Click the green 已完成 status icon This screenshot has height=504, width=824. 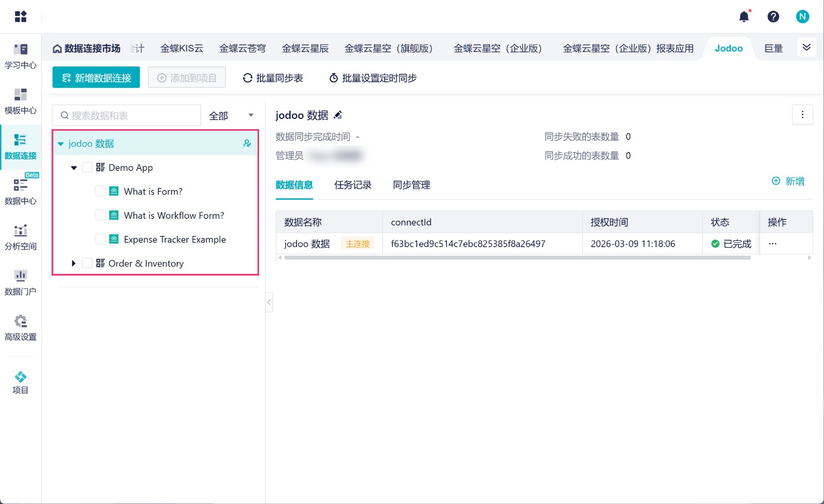(x=715, y=244)
